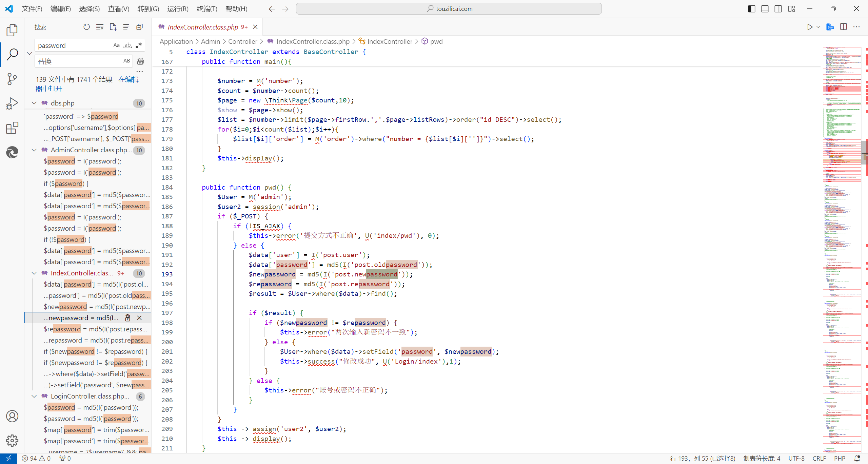Toggle Match Case search option
This screenshot has width=868, height=464.
click(116, 45)
